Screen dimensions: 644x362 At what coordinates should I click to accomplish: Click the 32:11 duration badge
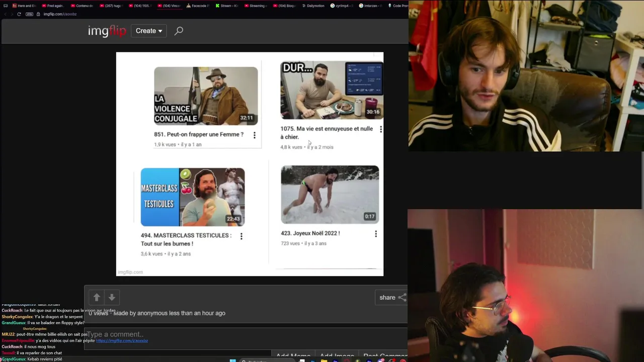coord(247,118)
